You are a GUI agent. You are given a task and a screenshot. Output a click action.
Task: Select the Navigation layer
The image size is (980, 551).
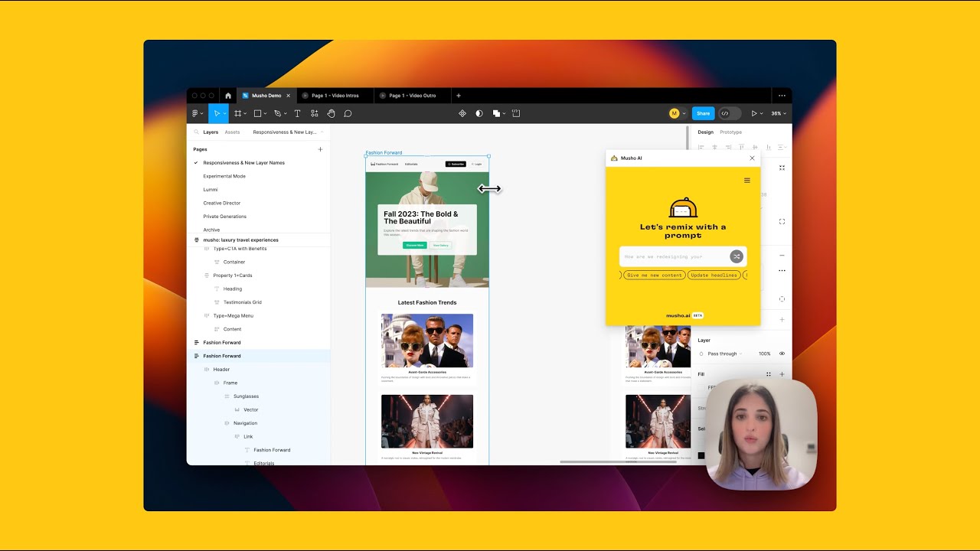[245, 423]
